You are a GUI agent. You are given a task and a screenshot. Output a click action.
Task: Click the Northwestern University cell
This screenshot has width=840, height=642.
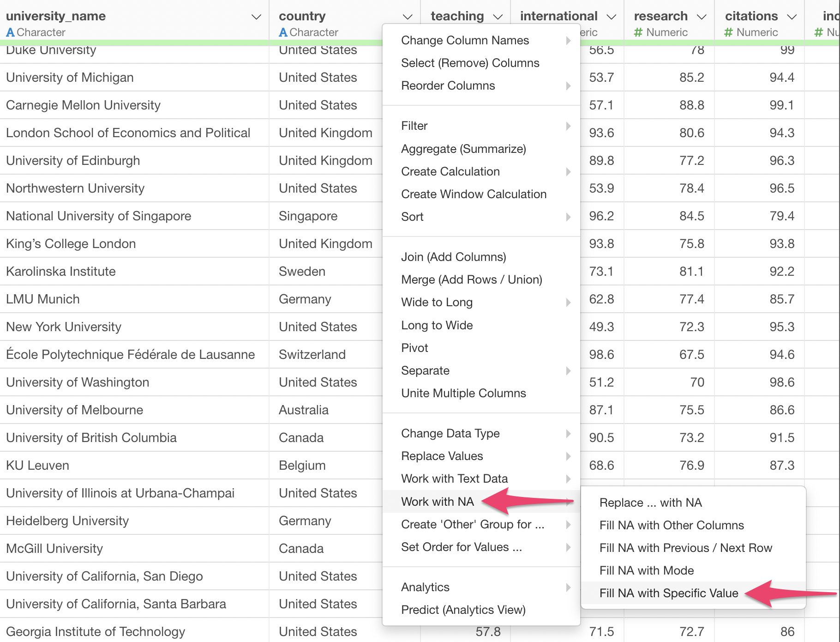(x=134, y=188)
